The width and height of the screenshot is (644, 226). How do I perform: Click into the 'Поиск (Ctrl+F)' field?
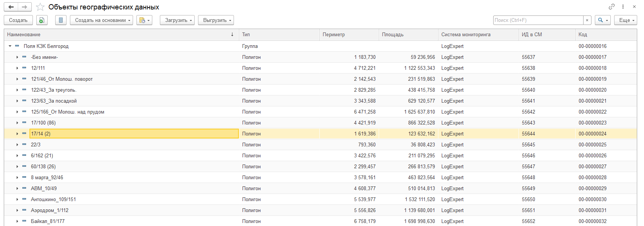click(x=538, y=20)
